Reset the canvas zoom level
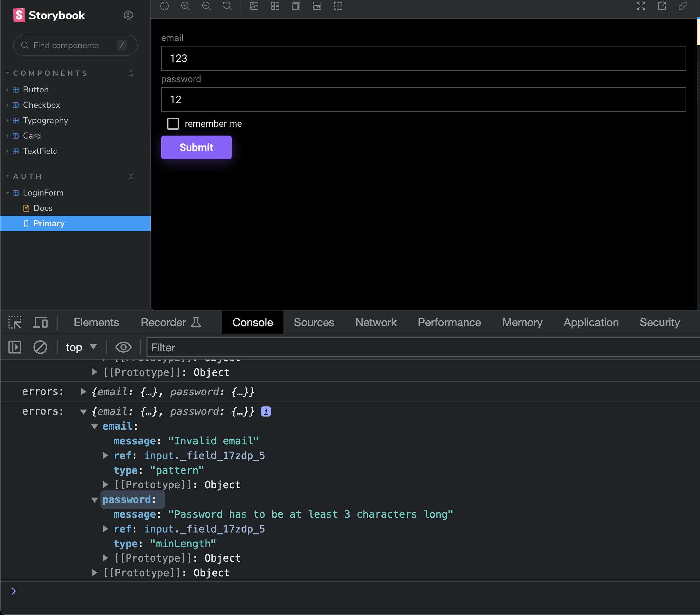700x615 pixels. point(227,6)
